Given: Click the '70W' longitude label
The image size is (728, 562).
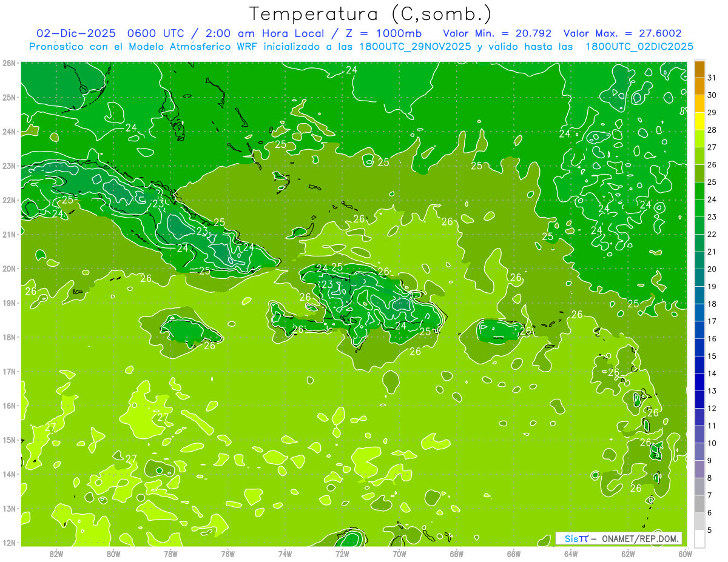Looking at the screenshot, I should click(399, 554).
